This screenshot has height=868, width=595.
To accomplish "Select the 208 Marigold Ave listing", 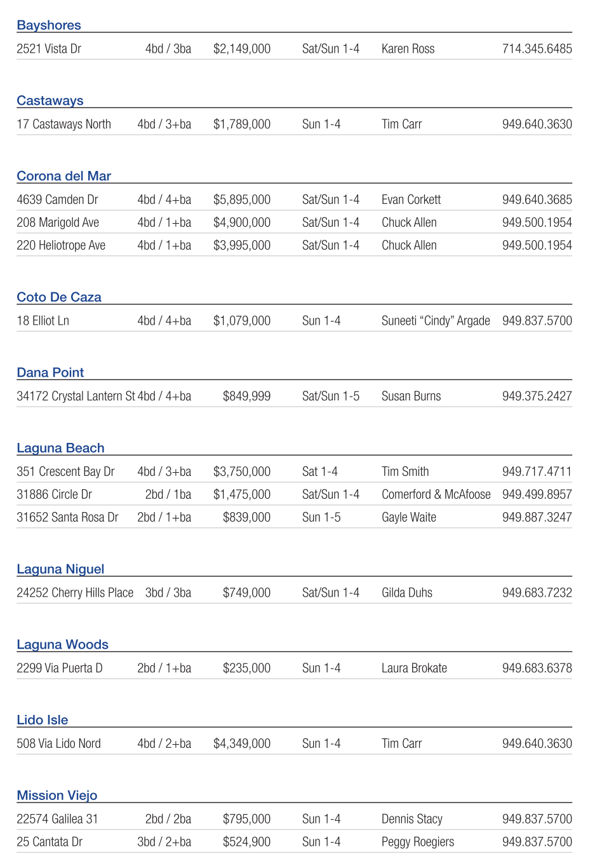I will [58, 222].
